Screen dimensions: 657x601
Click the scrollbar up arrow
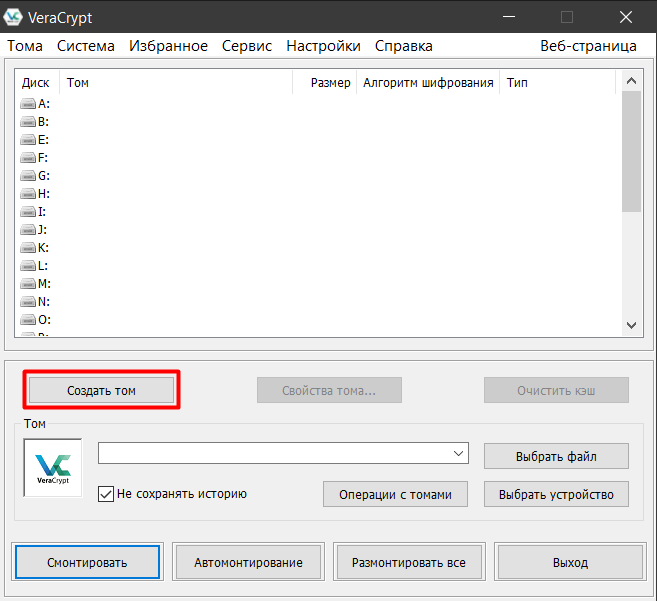click(x=631, y=81)
